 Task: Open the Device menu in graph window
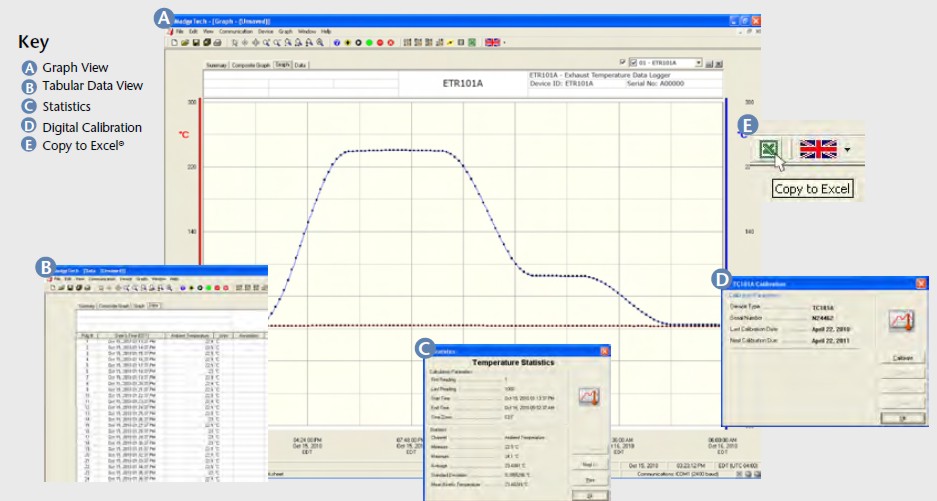tap(265, 31)
